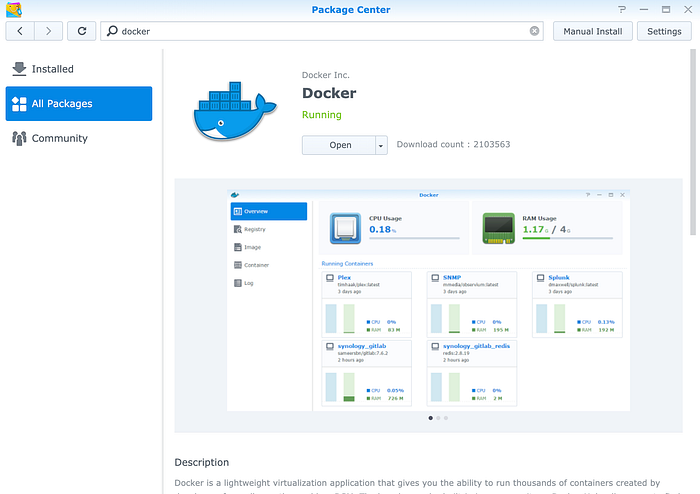Click the search magnifier icon
The width and height of the screenshot is (700, 494).
[x=112, y=31]
